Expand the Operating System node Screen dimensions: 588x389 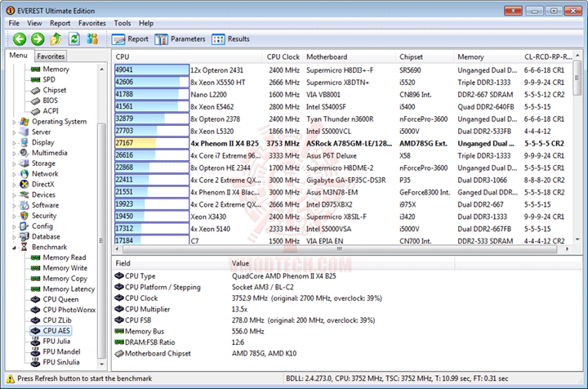(x=14, y=122)
